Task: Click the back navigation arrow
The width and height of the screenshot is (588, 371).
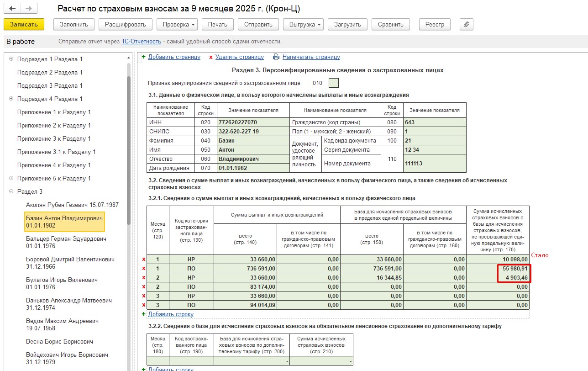Action: [x=13, y=9]
